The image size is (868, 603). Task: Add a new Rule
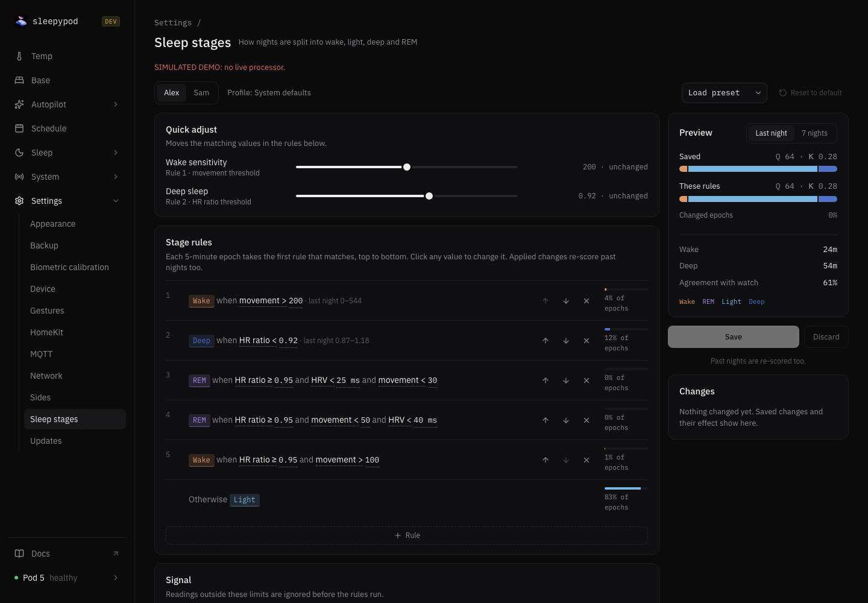click(x=407, y=535)
